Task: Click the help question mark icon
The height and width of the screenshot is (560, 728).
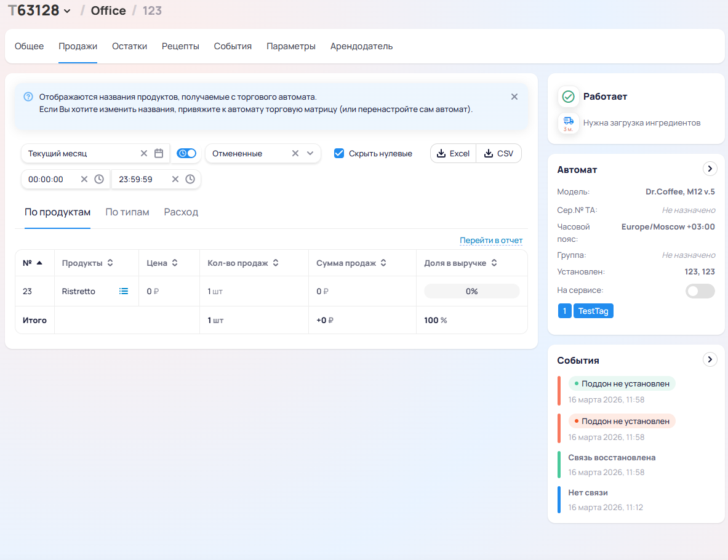Action: click(28, 97)
